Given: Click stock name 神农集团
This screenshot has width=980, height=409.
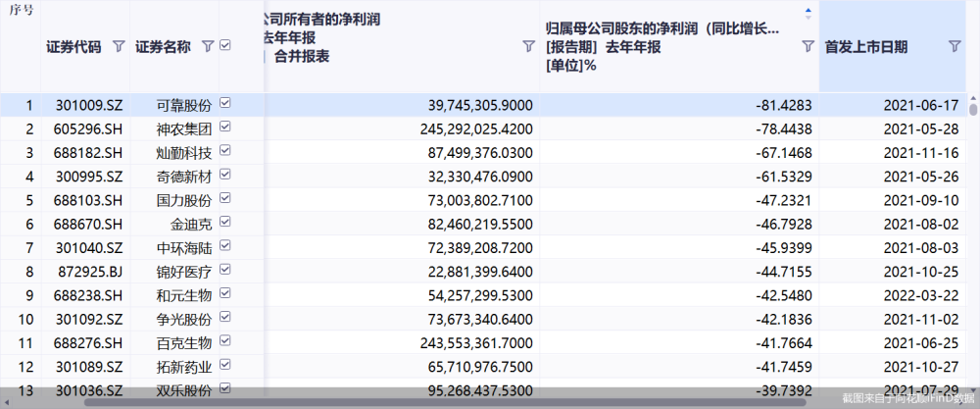Looking at the screenshot, I should [x=184, y=129].
